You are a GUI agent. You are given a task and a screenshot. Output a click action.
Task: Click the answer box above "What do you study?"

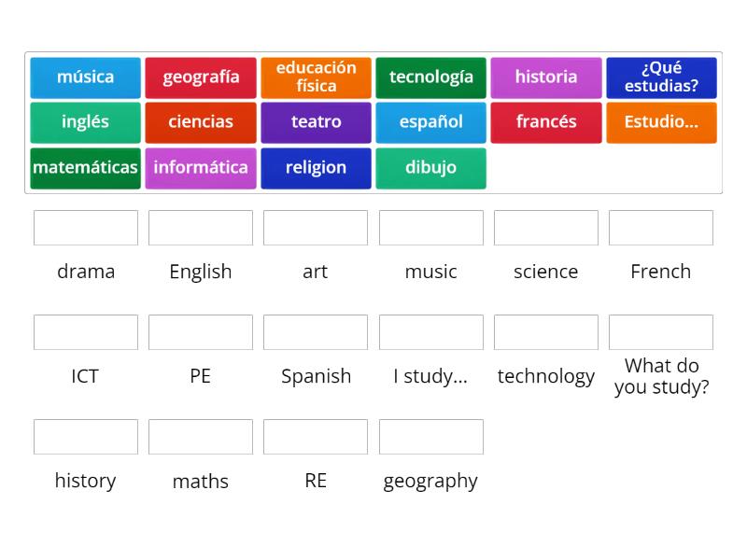661,331
